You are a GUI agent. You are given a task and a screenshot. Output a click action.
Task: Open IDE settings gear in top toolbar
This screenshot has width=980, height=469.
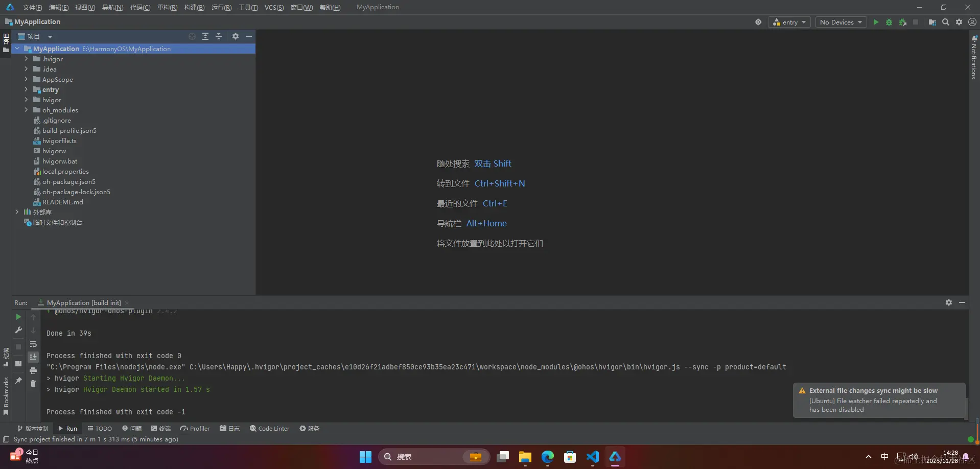click(x=959, y=22)
